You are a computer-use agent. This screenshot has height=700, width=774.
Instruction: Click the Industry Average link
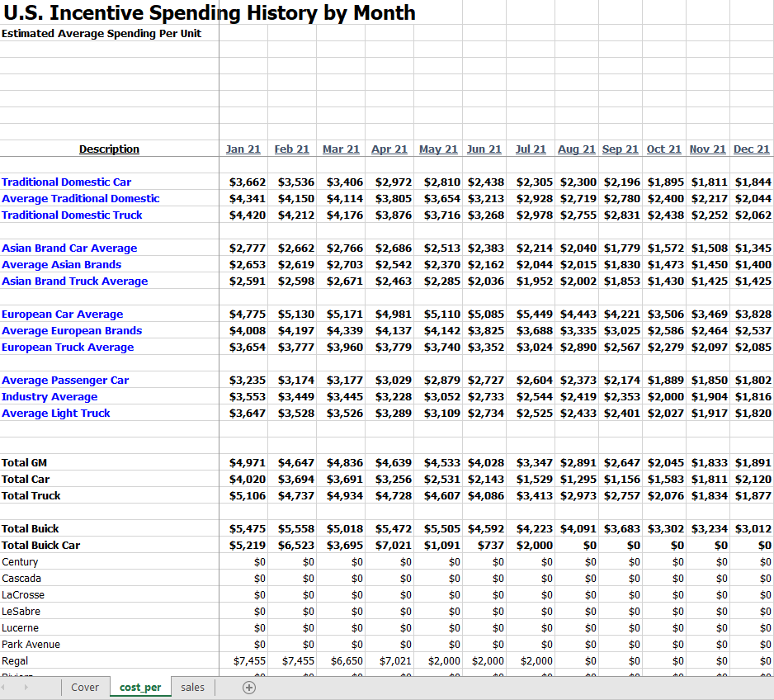pos(50,396)
